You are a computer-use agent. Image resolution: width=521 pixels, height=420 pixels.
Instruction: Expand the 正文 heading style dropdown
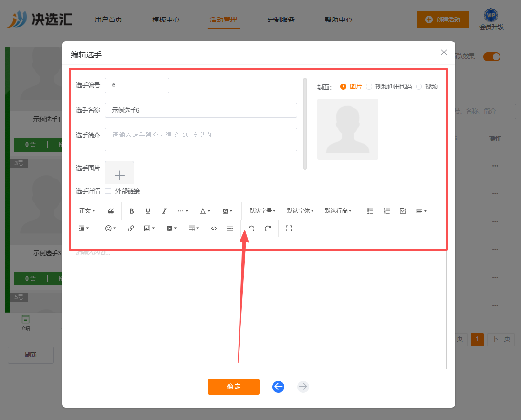87,211
